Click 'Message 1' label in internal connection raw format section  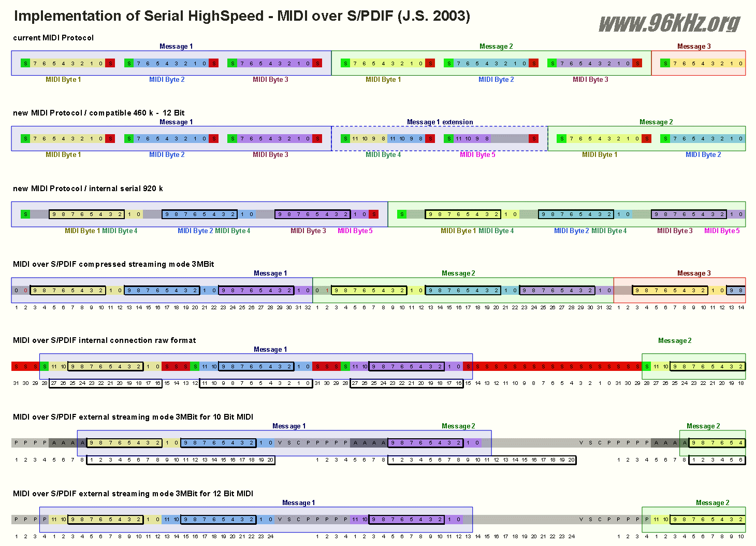(x=270, y=350)
